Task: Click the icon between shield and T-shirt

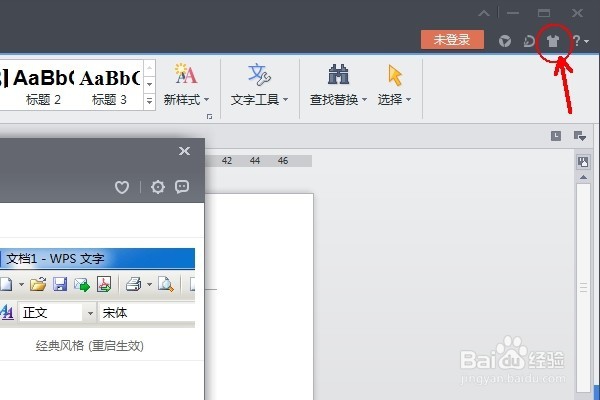Action: (529, 41)
